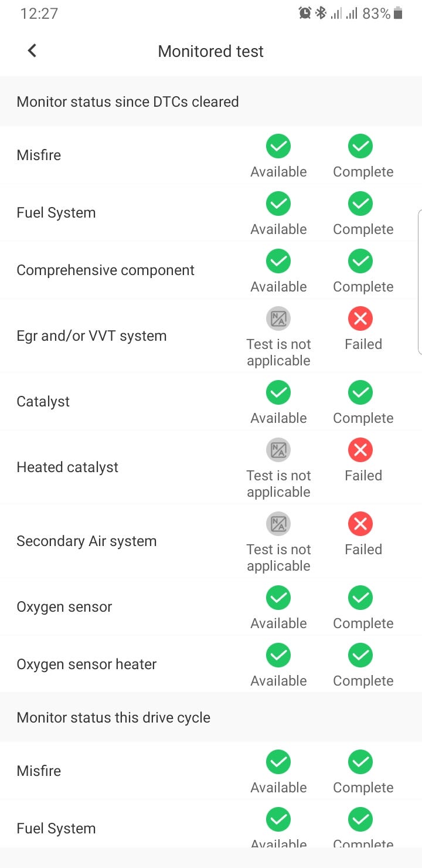Click the Fuel System Complete green check

(x=360, y=204)
